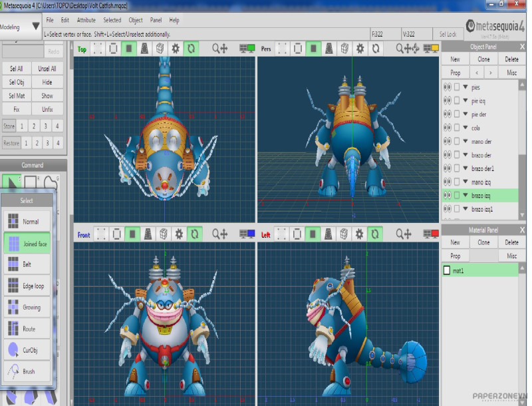Viewport: 532px width, 406px height.
Task: Toggle visibility eye of 'cola' object
Action: point(448,128)
